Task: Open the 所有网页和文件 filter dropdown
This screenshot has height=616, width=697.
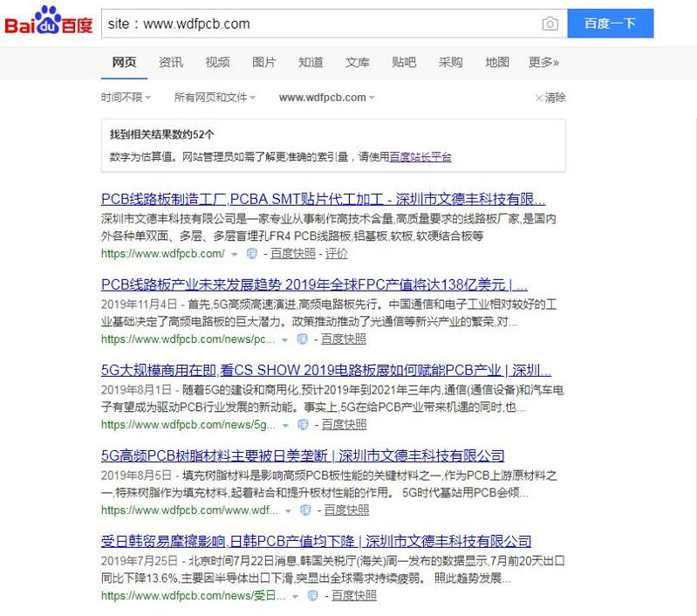Action: click(215, 98)
